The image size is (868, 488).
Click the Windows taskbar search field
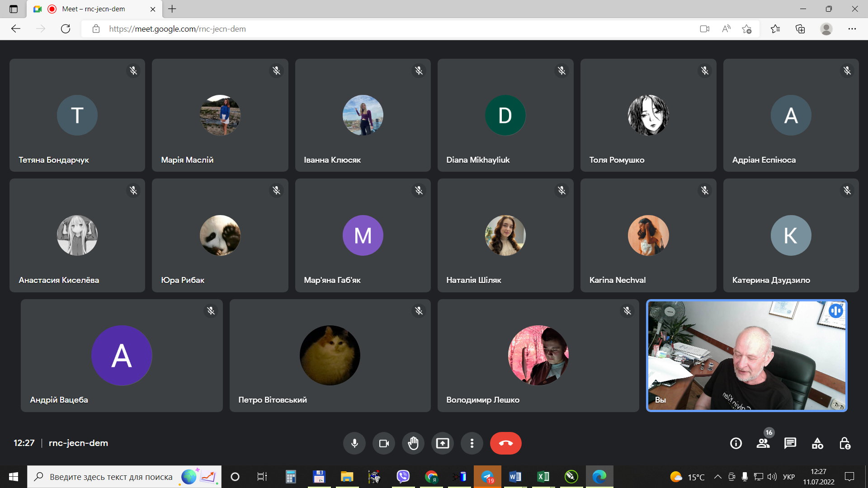point(111,477)
